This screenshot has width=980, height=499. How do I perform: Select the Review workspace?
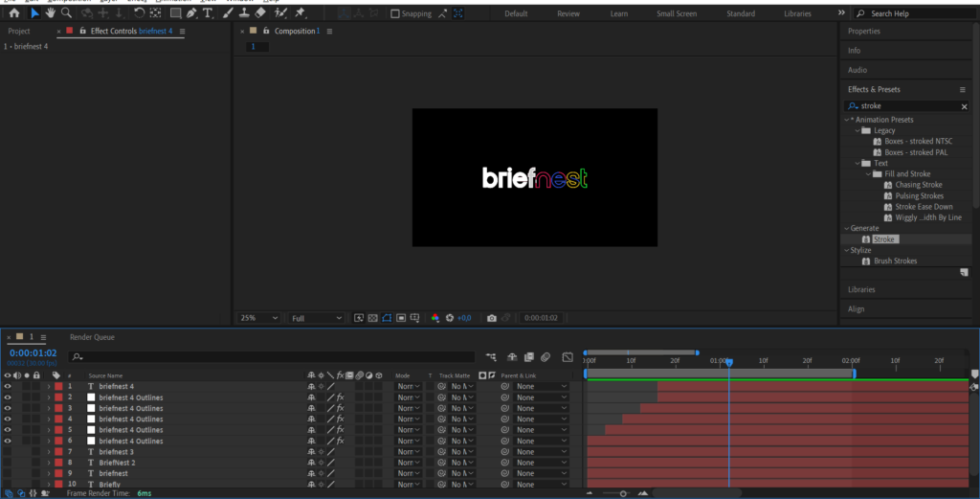click(x=568, y=13)
